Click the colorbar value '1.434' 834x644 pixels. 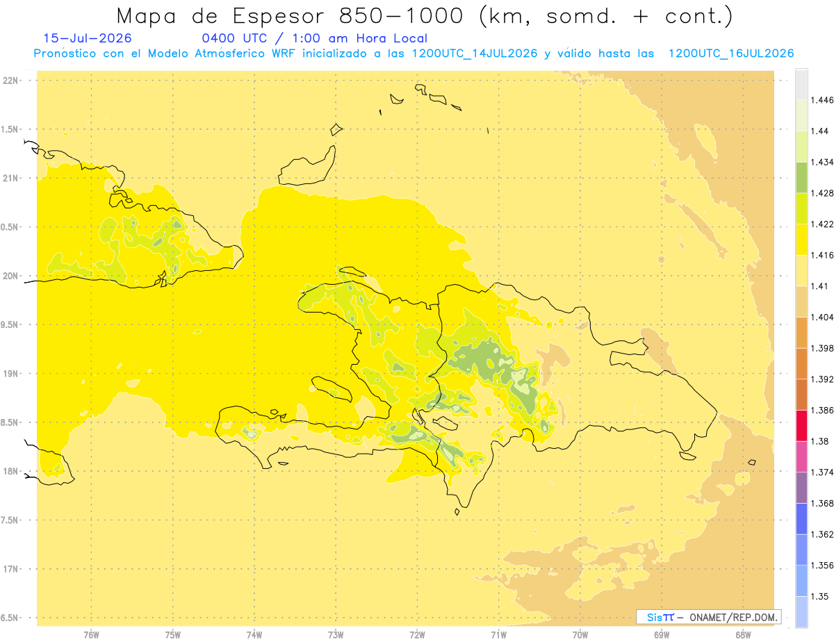(x=822, y=162)
